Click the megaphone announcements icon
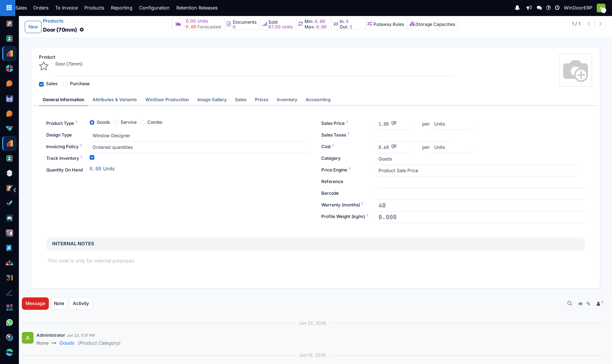Screen dimensions: 612x364 [x=529, y=8]
